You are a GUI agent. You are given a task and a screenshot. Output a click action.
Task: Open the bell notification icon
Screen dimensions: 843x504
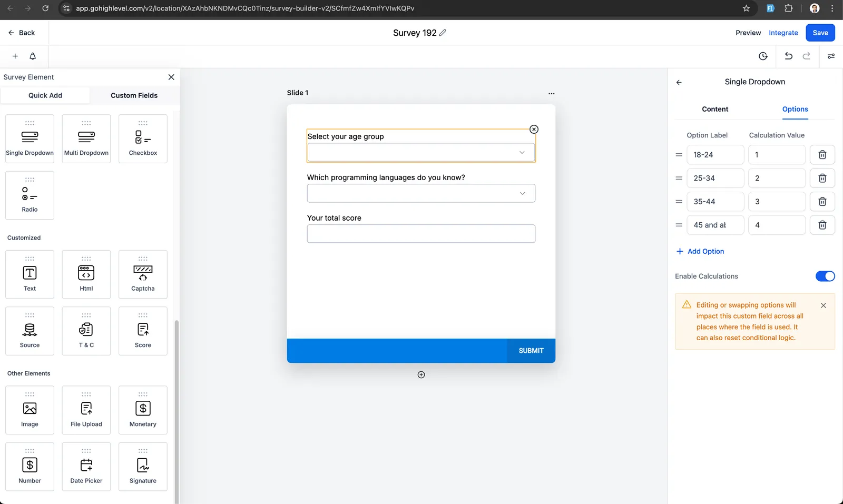[33, 56]
